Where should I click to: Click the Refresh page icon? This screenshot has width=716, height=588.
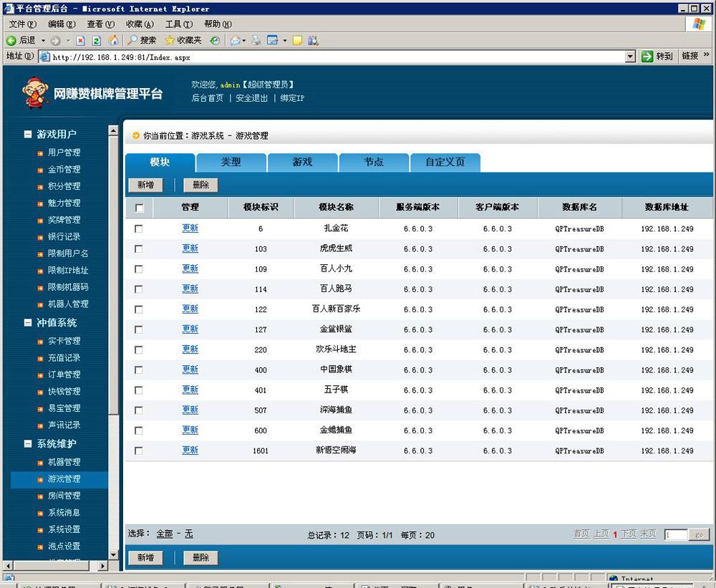click(96, 41)
